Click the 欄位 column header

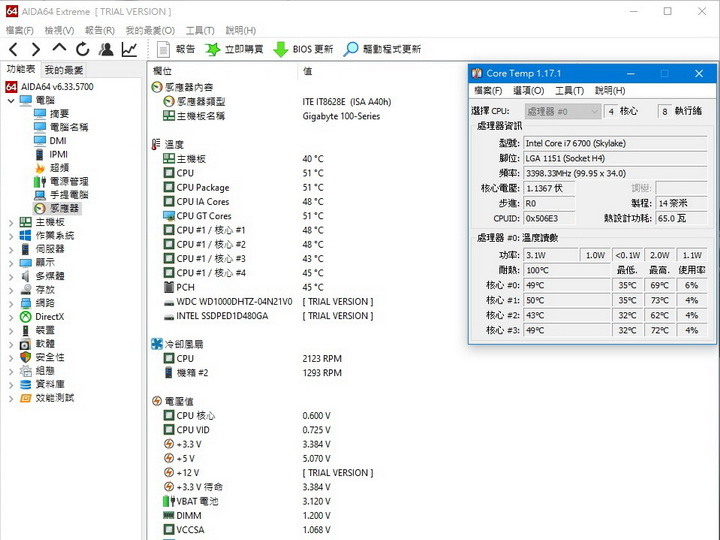tap(163, 71)
